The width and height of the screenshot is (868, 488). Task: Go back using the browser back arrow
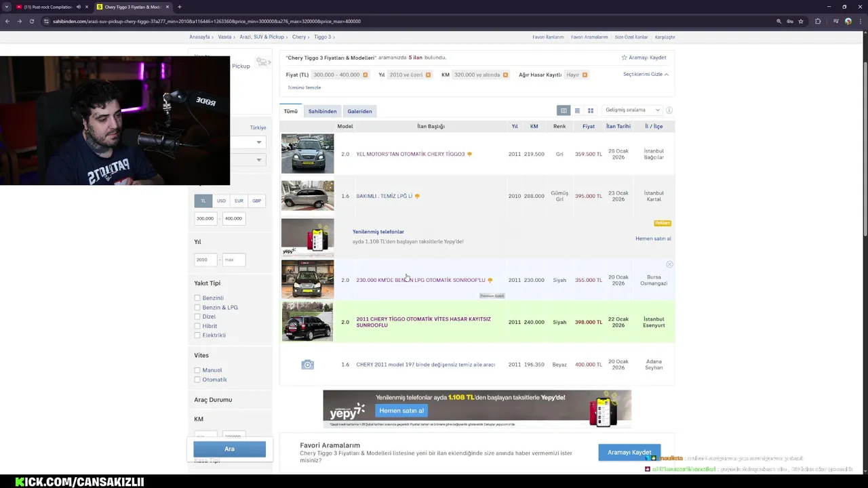7,21
